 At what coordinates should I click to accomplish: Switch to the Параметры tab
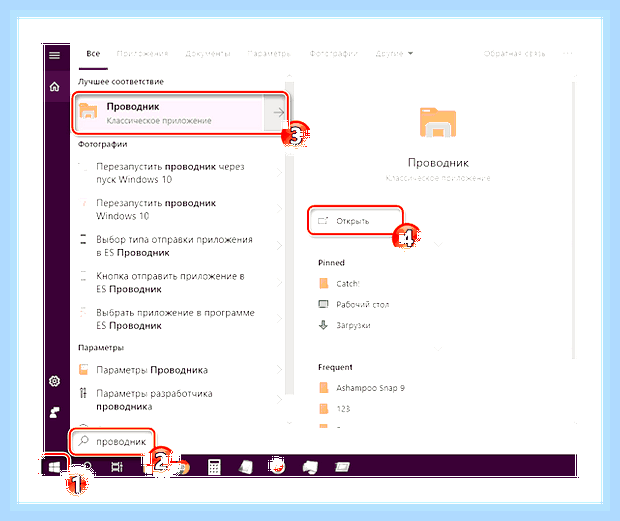tap(269, 53)
